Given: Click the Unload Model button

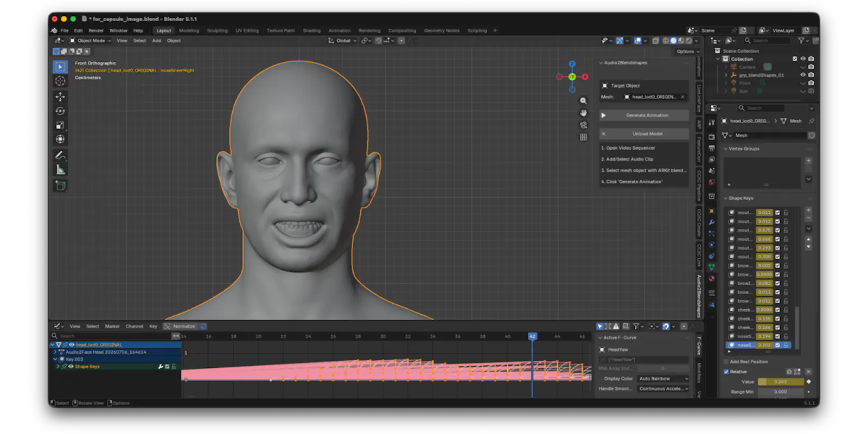Looking at the screenshot, I should (x=644, y=134).
